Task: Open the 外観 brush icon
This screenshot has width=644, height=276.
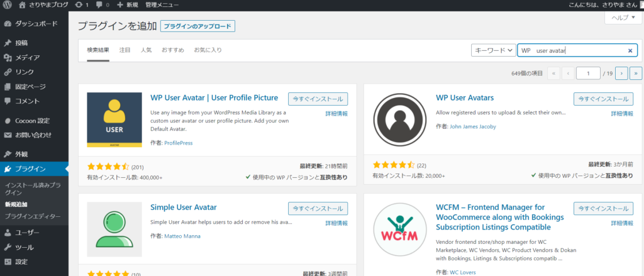Action: click(x=7, y=155)
